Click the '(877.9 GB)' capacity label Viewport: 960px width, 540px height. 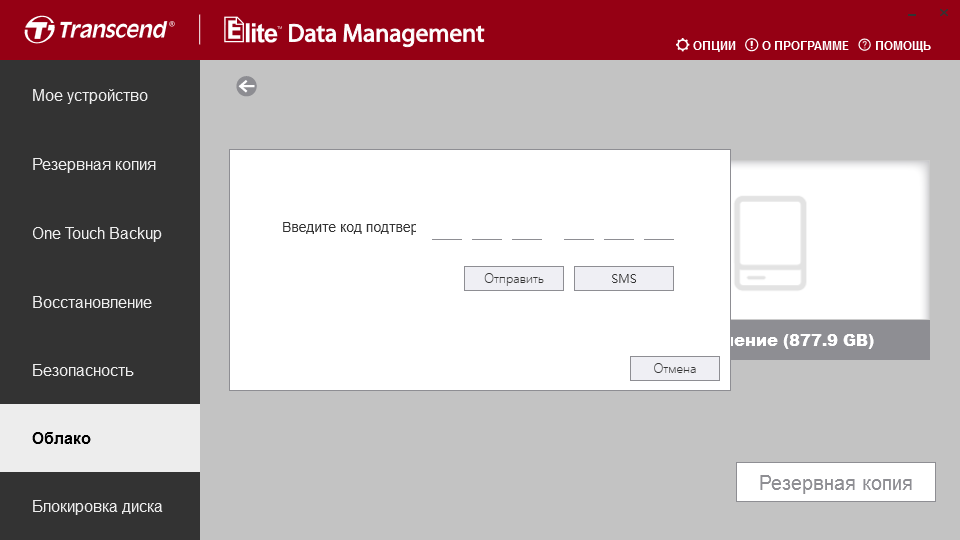[828, 340]
